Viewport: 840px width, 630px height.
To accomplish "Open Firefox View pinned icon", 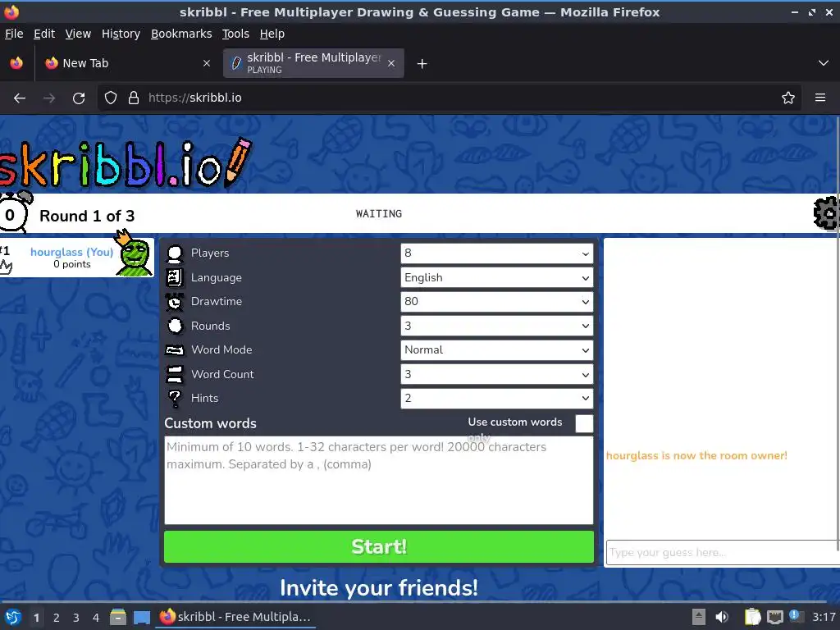I will click(16, 63).
